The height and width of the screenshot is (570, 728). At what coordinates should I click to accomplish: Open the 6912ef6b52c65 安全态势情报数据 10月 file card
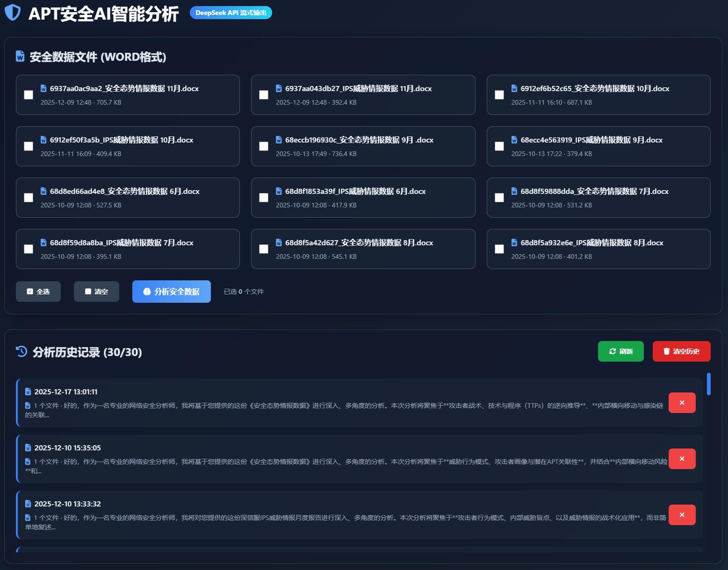[x=598, y=95]
